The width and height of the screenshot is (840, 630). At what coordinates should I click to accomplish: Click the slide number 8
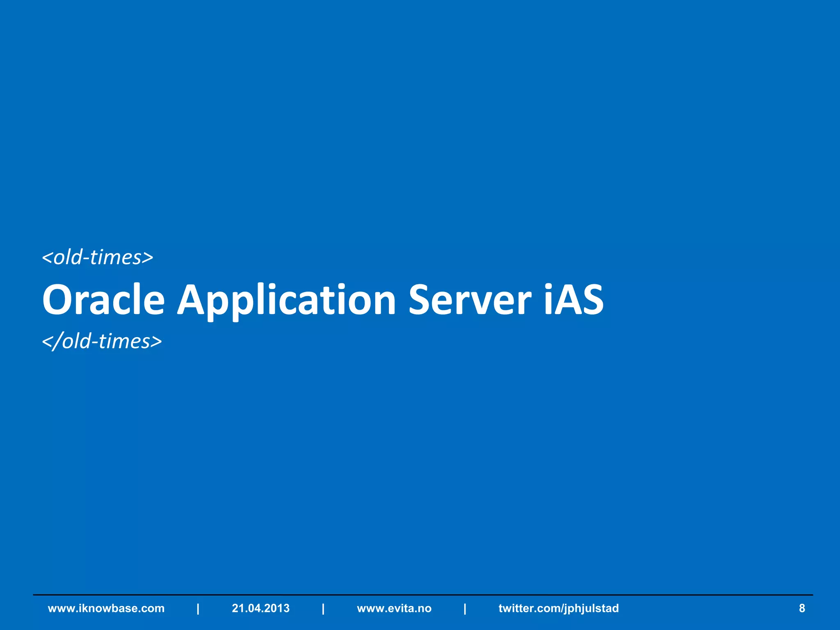click(802, 608)
